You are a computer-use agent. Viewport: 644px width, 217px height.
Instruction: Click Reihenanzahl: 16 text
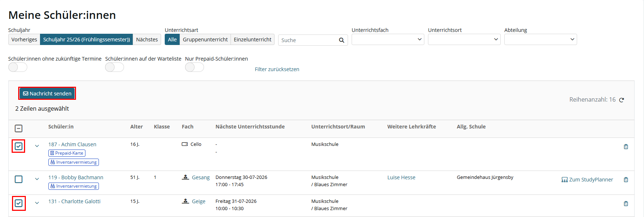tap(592, 99)
